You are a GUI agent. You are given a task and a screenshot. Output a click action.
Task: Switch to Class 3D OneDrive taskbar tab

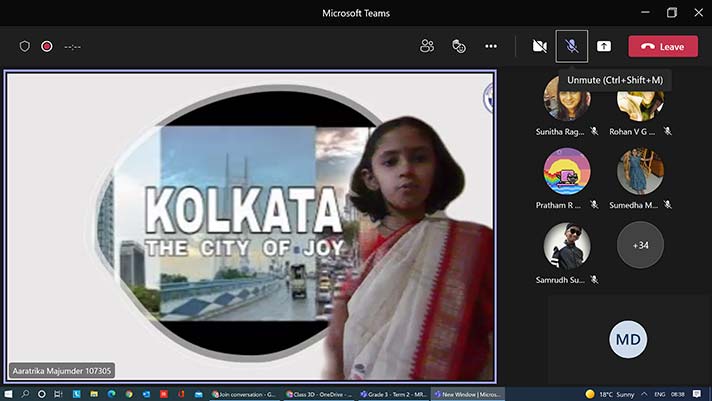click(319, 394)
